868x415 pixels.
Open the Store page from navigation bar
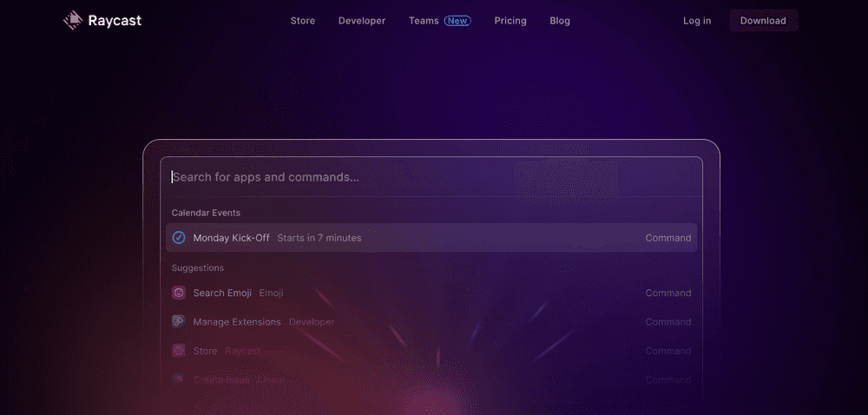(x=303, y=21)
